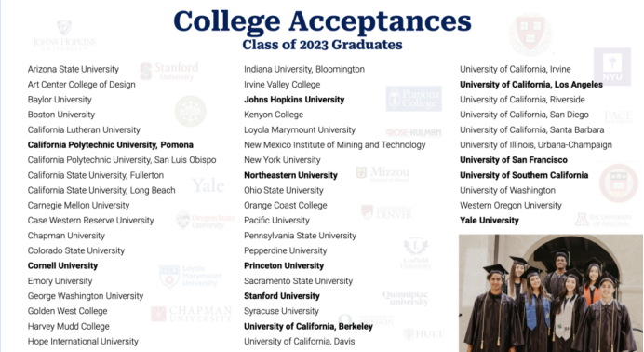Select Stanford University in the list
The height and width of the screenshot is (352, 644).
tap(282, 296)
